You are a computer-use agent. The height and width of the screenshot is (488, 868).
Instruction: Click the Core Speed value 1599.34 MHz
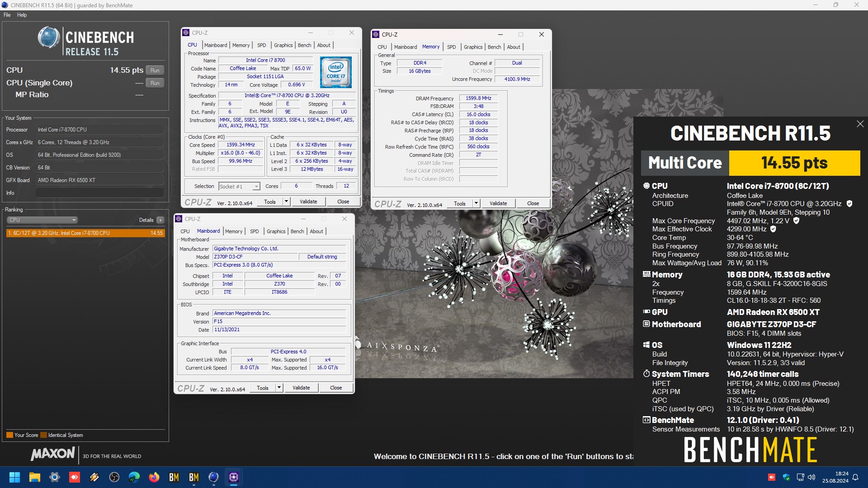[241, 145]
